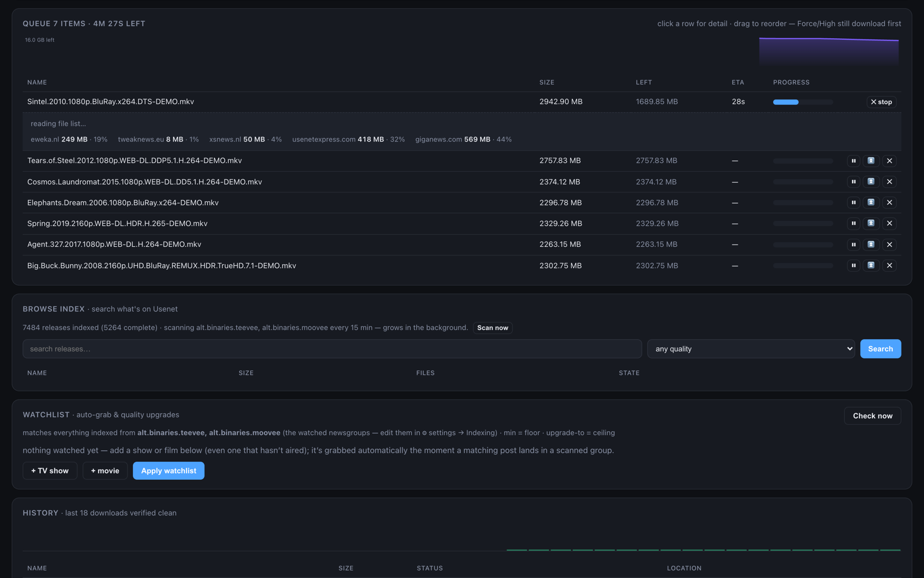
Task: Click the eweka.nl 249 MB server stat
Action: 69,139
